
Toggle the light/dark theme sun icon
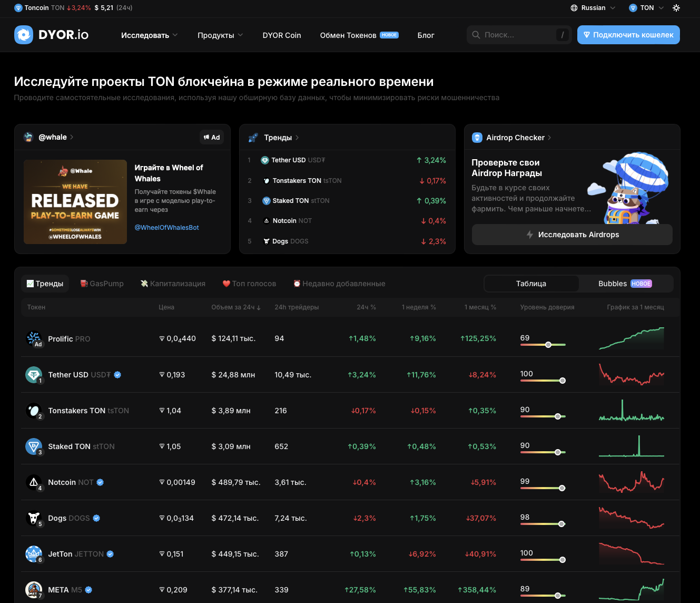[x=676, y=8]
